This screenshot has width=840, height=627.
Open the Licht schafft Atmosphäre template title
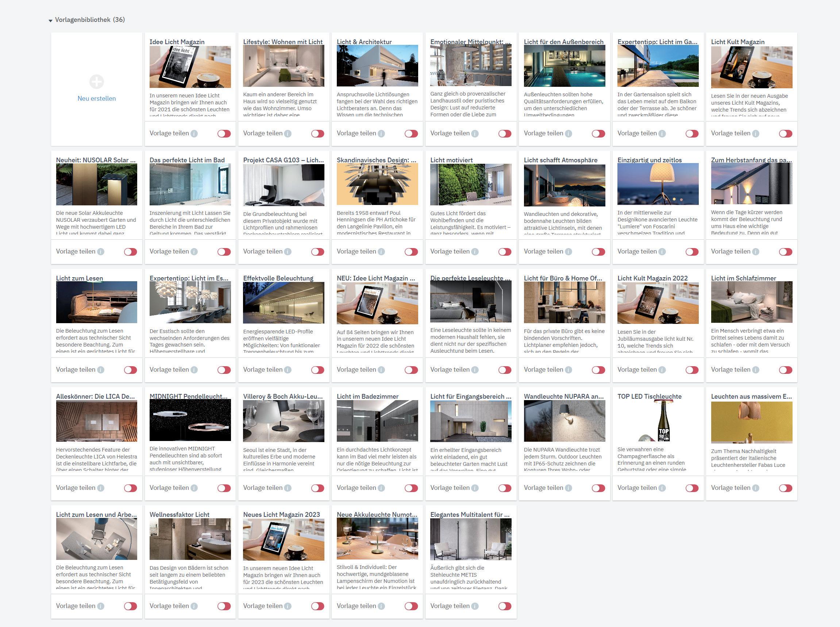[x=560, y=160]
